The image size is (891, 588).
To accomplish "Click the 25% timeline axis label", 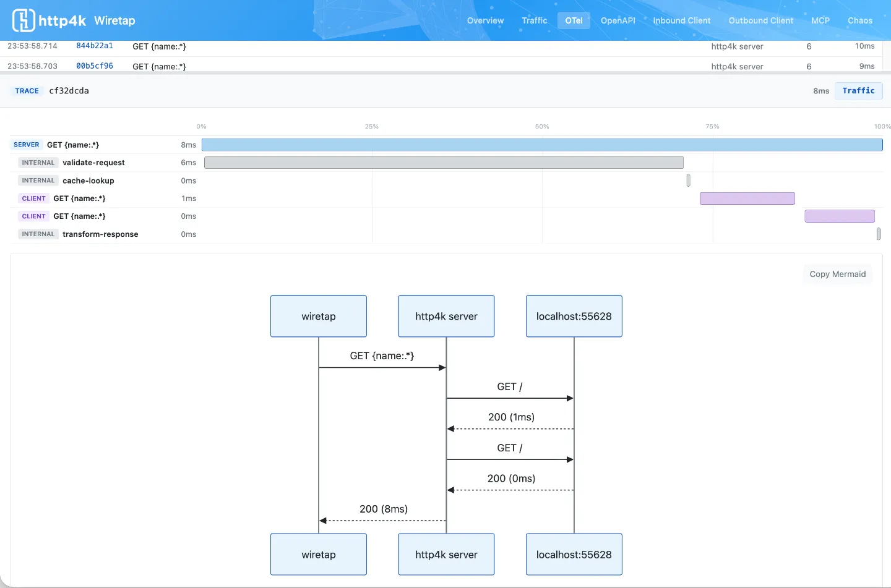I will coord(371,126).
